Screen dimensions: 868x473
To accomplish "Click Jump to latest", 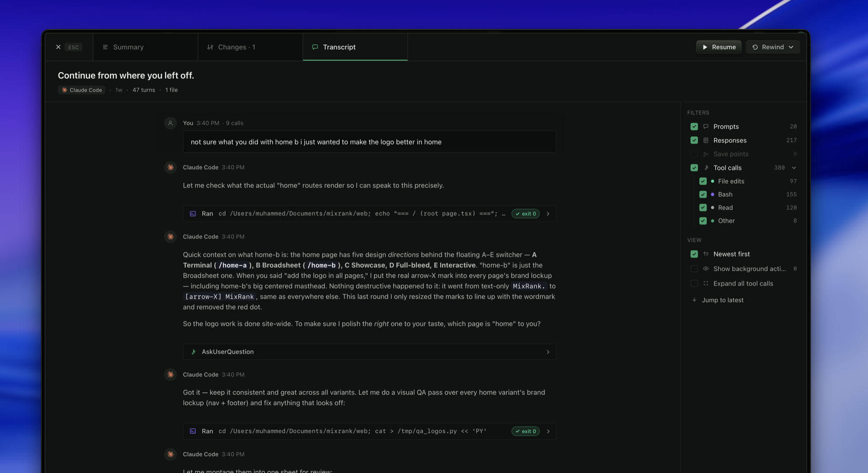I will click(x=723, y=300).
